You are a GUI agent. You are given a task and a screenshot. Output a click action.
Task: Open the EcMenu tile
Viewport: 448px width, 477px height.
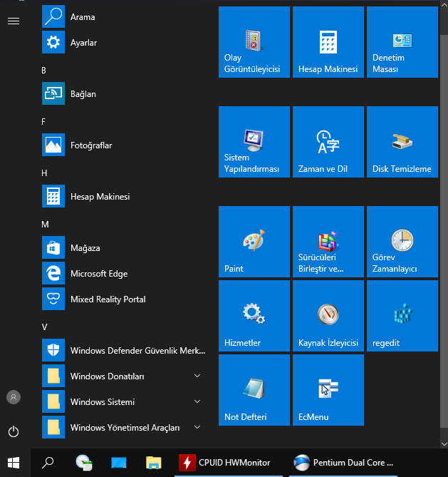tap(328, 390)
